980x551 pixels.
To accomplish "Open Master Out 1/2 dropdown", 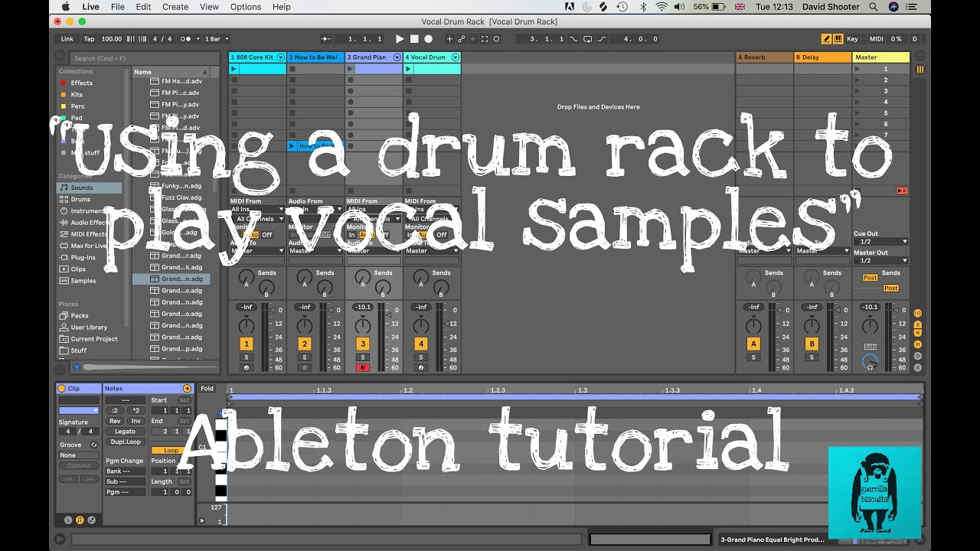I will pyautogui.click(x=880, y=260).
